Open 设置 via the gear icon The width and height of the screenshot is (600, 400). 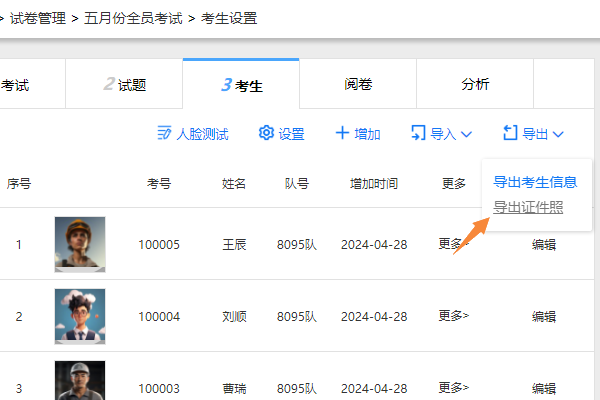(x=266, y=133)
